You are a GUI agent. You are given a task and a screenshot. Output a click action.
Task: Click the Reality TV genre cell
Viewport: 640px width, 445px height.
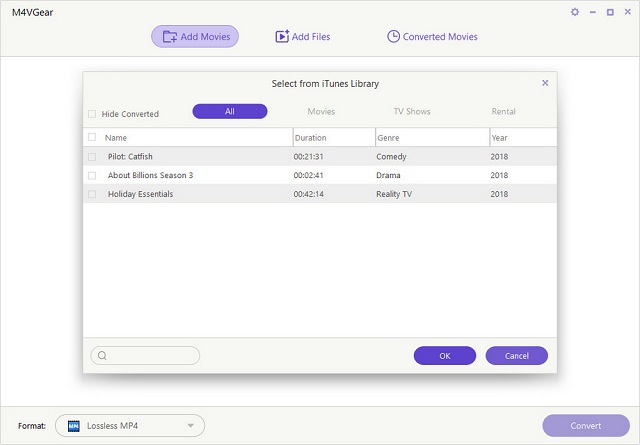(x=394, y=194)
